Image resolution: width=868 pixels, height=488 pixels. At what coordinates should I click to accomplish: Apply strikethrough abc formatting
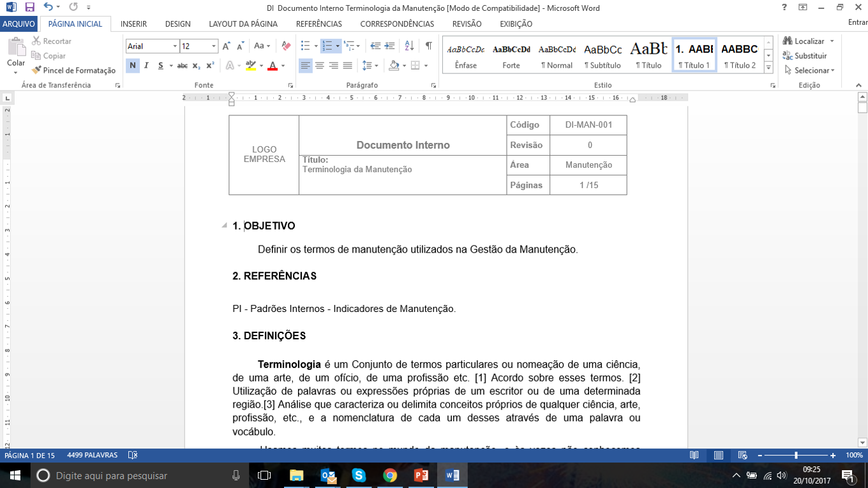click(183, 66)
